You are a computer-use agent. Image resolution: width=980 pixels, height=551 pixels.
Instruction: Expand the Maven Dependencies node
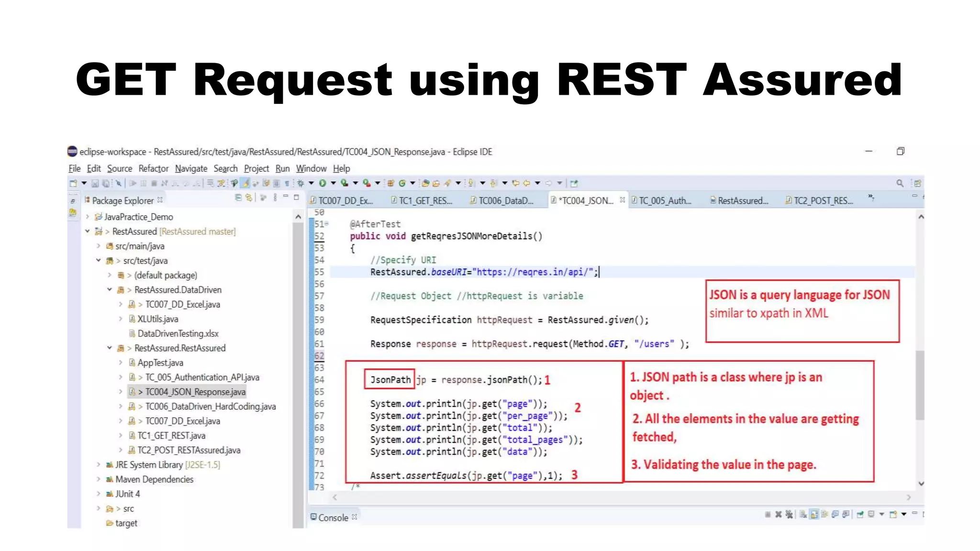[x=99, y=479]
